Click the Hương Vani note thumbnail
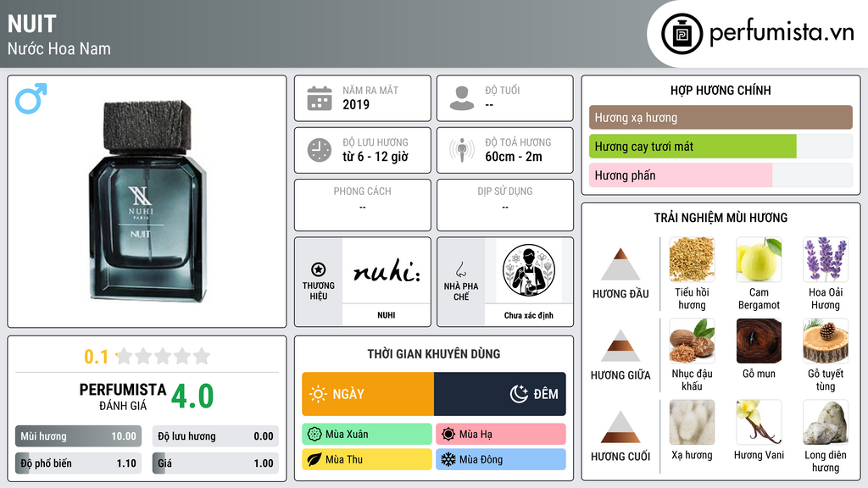This screenshot has height=488, width=868. pos(759,422)
